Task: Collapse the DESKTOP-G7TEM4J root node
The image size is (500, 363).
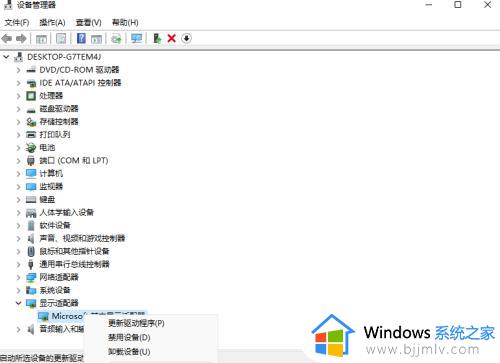Action: [x=6, y=57]
